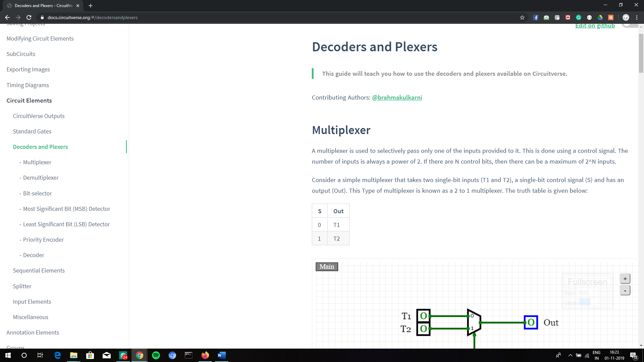Expand the Groups section in the sidebar
This screenshot has height=362, width=644.
[15, 347]
